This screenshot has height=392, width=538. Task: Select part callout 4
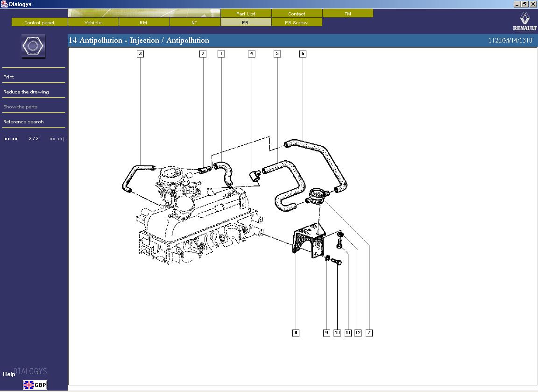pyautogui.click(x=252, y=54)
